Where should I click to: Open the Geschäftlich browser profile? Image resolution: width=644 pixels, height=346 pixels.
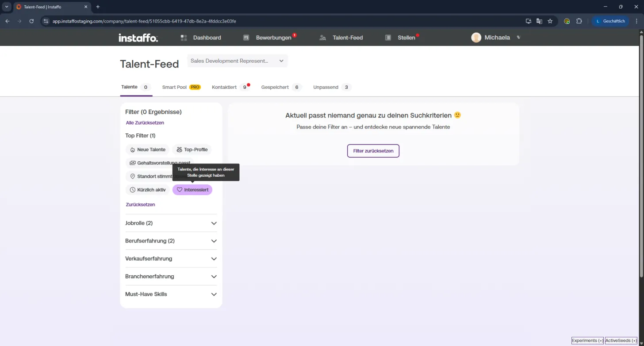610,21
